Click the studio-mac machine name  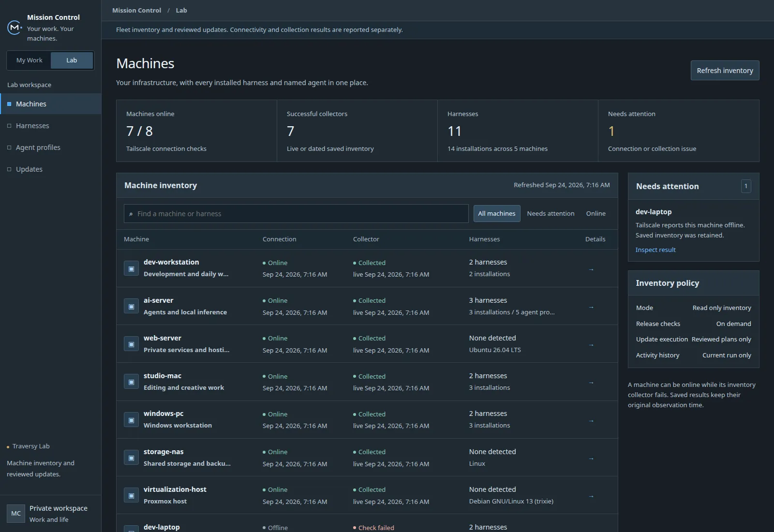pos(163,376)
